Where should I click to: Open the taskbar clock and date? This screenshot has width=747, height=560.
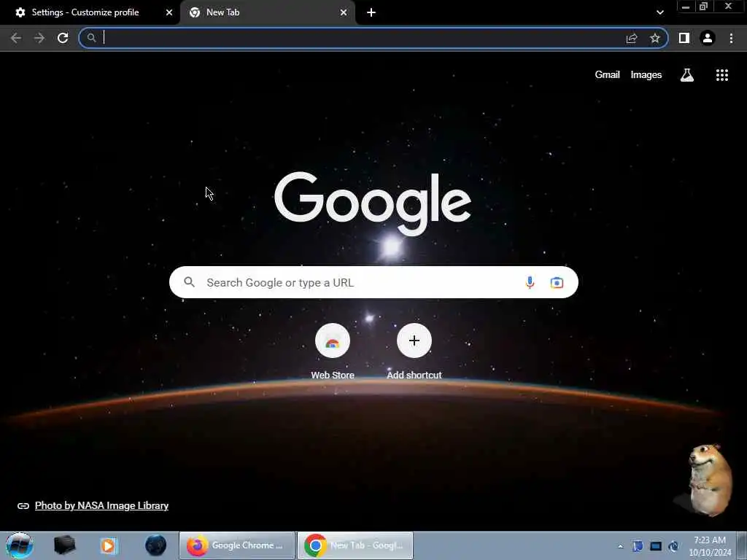click(x=710, y=545)
